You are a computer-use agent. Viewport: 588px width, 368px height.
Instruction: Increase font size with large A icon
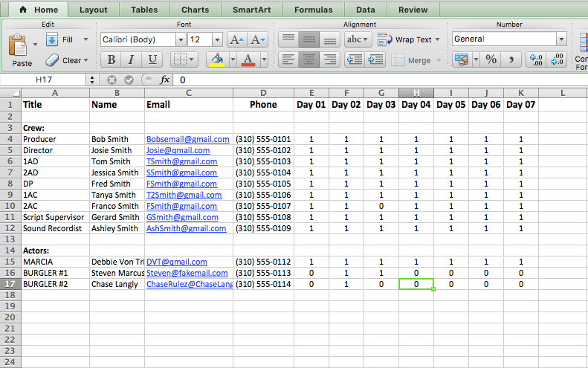tap(236, 39)
